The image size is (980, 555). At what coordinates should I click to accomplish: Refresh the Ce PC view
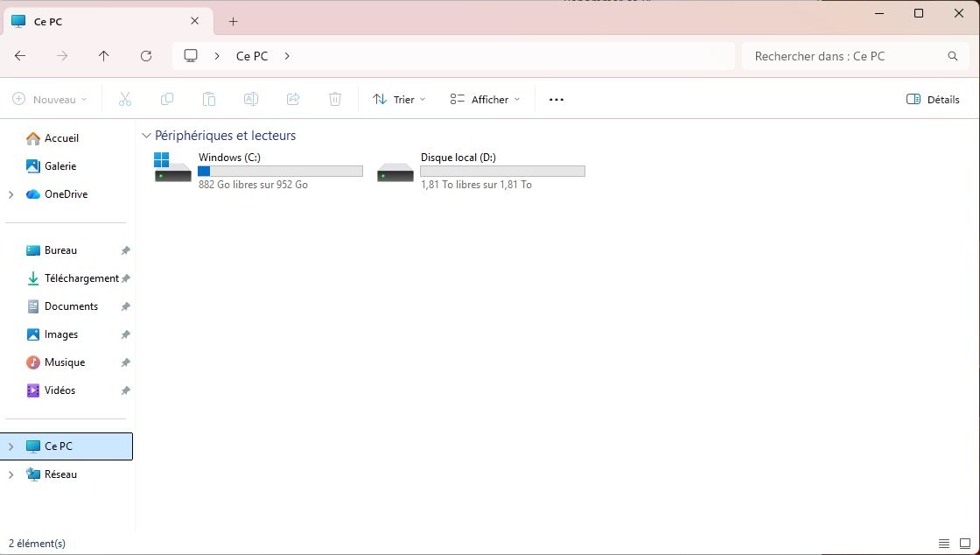click(146, 56)
